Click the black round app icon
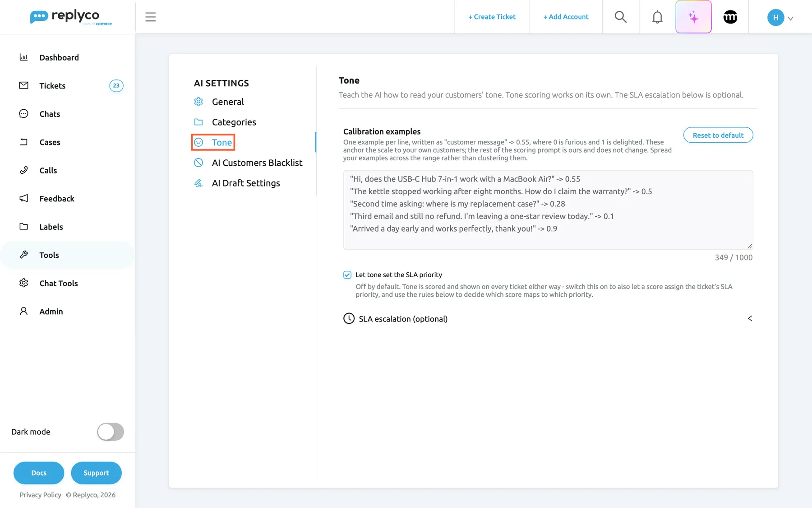The image size is (812, 508). (x=730, y=17)
